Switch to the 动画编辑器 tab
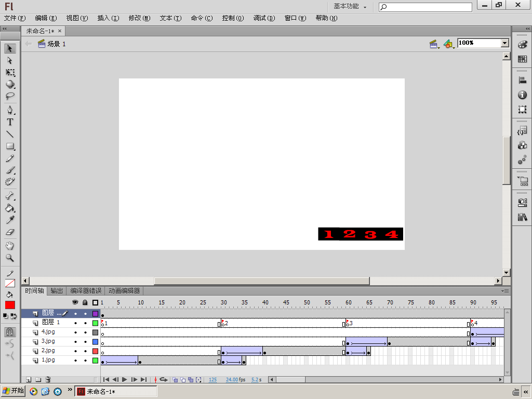 (x=124, y=291)
